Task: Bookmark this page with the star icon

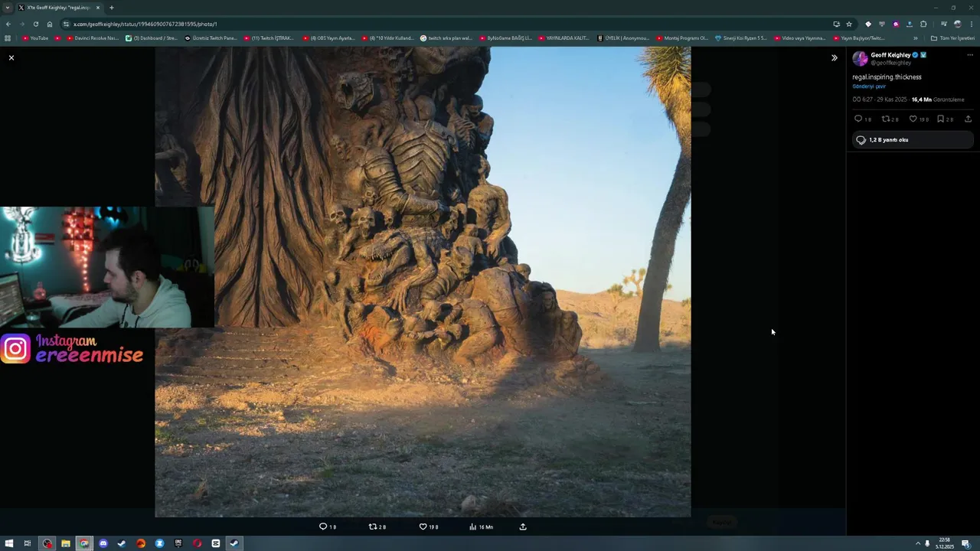Action: click(849, 24)
